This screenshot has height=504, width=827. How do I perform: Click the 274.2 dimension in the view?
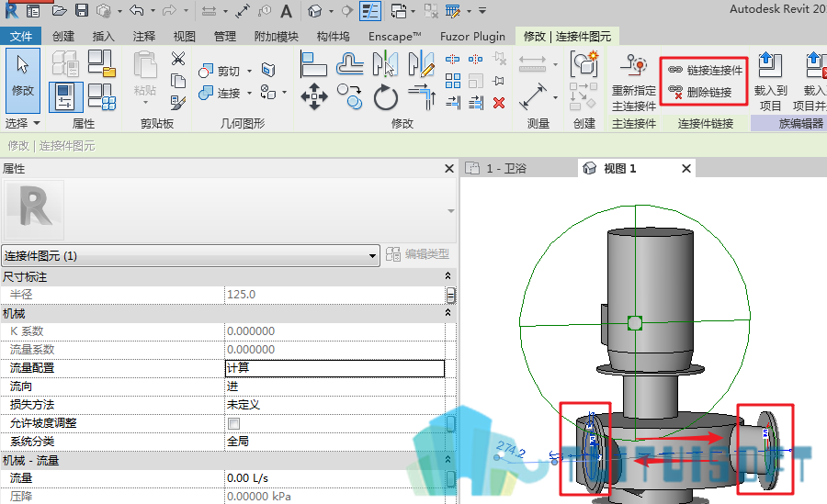[x=511, y=450]
